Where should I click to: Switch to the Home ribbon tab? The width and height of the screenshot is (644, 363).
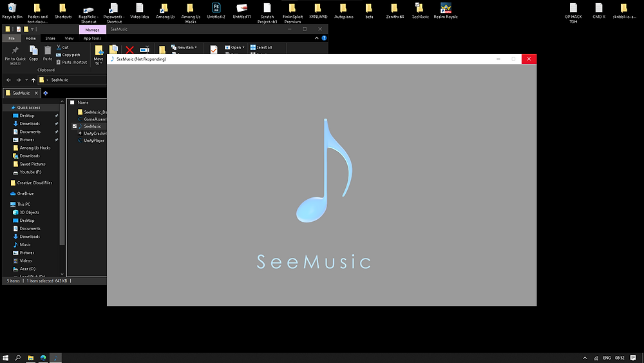(x=30, y=38)
